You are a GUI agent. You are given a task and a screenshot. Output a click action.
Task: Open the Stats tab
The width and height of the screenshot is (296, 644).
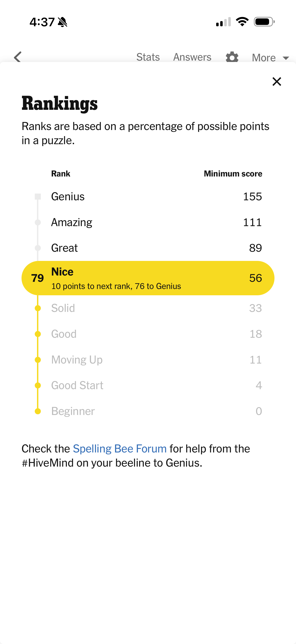[x=148, y=57]
